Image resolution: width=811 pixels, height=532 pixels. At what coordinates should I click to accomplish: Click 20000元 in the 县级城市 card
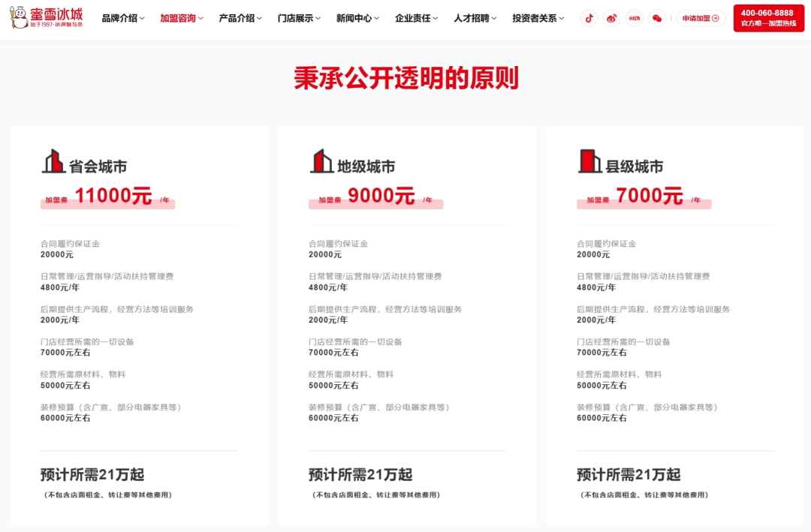(x=593, y=254)
